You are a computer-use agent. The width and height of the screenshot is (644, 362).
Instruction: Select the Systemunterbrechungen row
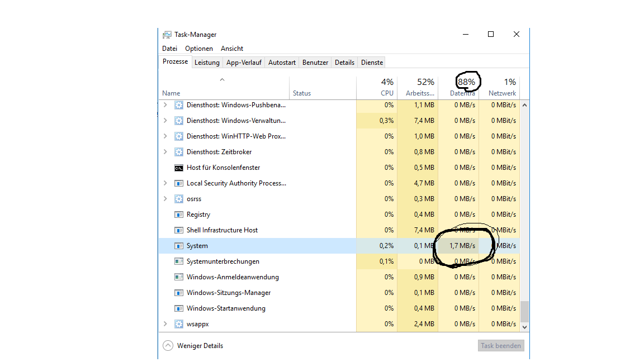pyautogui.click(x=339, y=261)
